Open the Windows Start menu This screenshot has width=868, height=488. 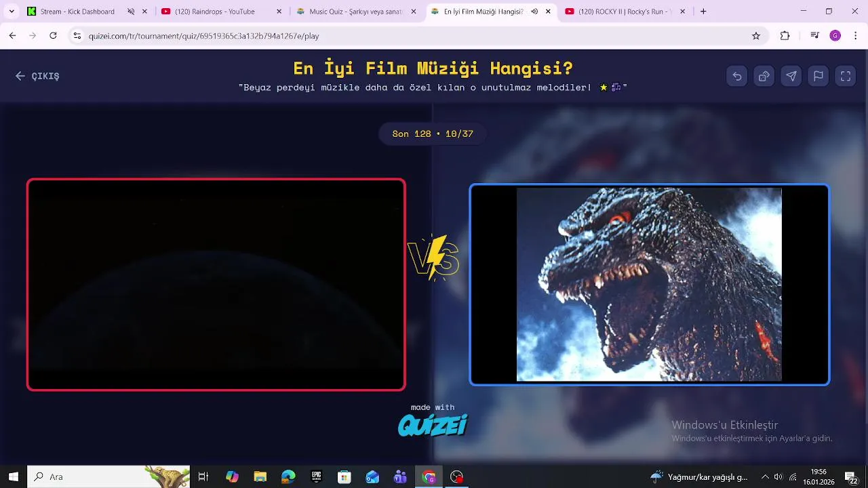[x=14, y=476]
